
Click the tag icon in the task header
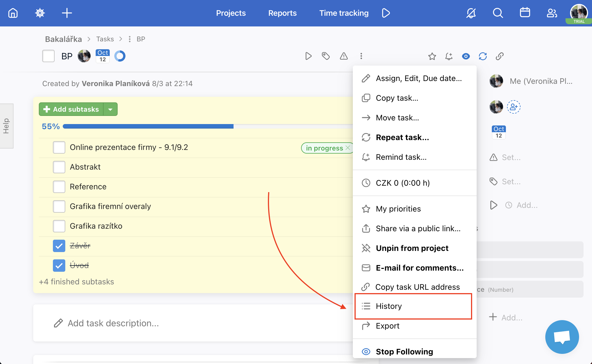pos(326,56)
